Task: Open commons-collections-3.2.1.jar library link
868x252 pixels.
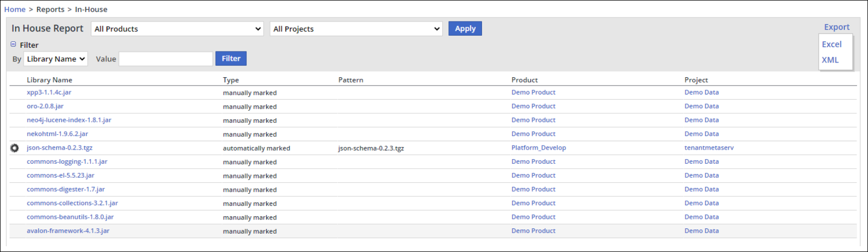Action: [72, 203]
